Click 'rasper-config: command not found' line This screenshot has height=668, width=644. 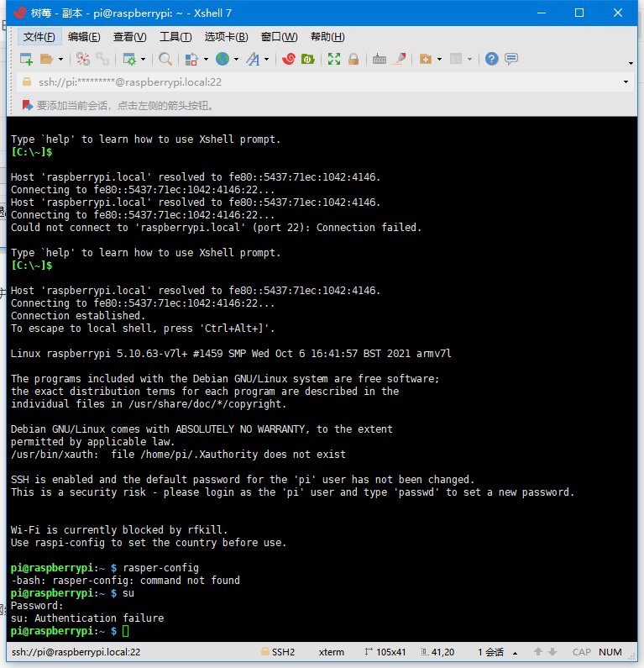point(125,581)
